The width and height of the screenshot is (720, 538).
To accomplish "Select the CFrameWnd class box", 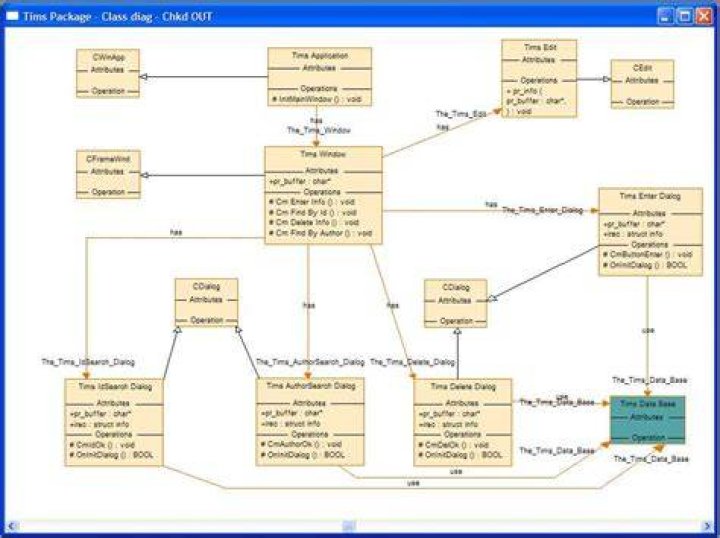I will click(108, 174).
